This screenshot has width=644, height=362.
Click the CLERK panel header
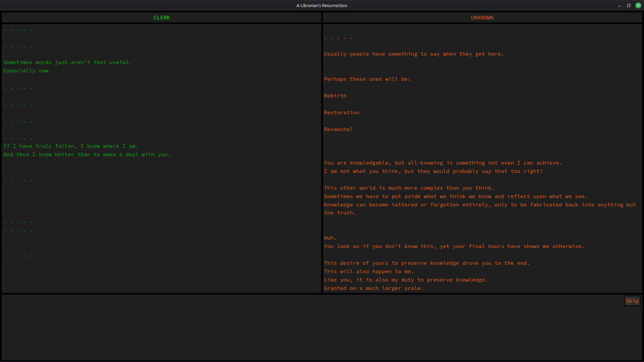point(161,18)
